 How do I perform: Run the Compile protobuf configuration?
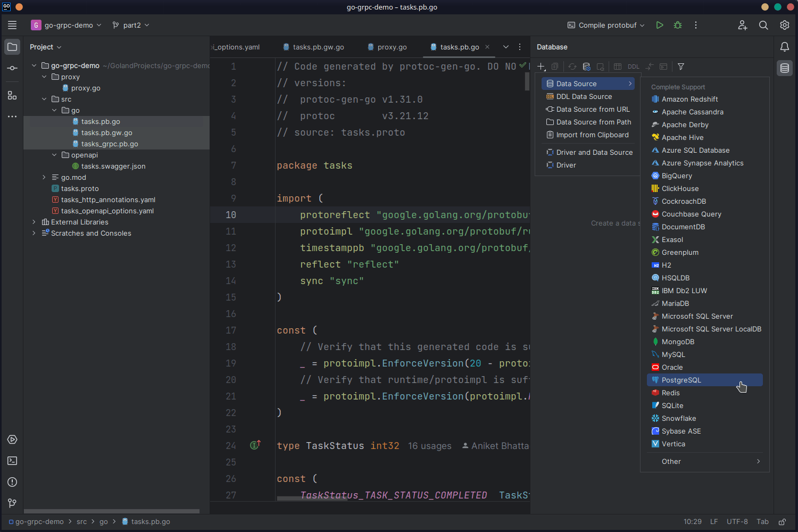(660, 25)
